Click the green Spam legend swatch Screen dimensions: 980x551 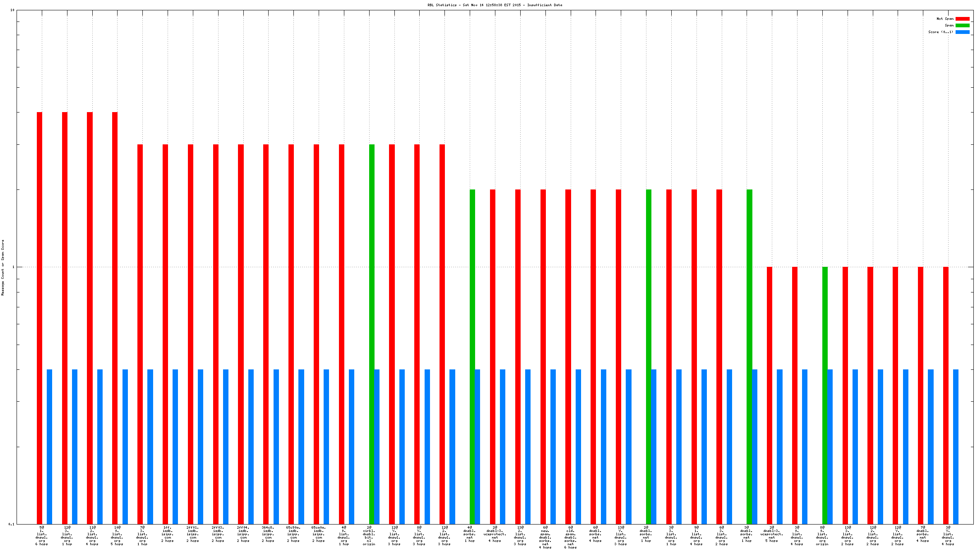(962, 25)
